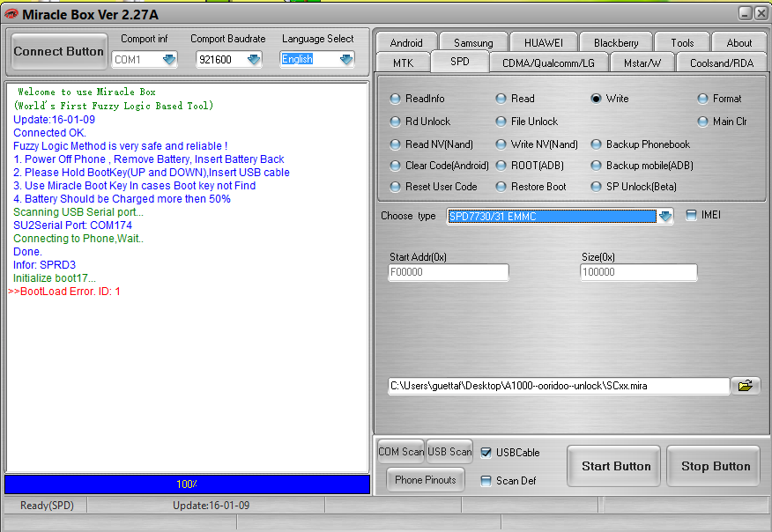Click the COM Scan button
772x532 pixels.
(401, 451)
